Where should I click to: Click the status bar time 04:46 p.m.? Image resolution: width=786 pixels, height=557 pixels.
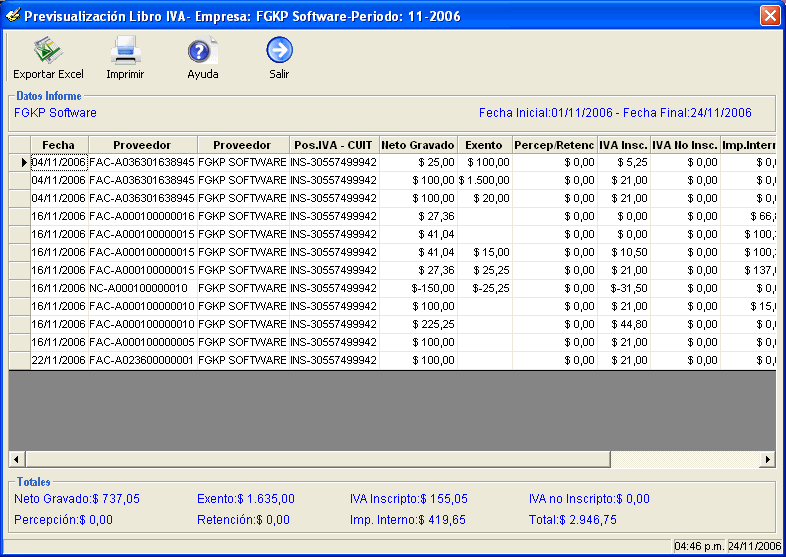click(x=699, y=546)
